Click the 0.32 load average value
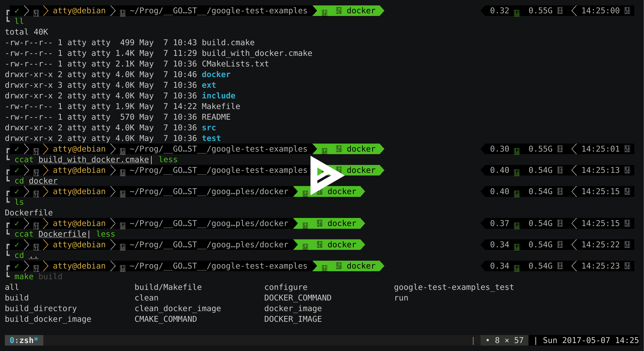The width and height of the screenshot is (644, 351). (x=500, y=11)
